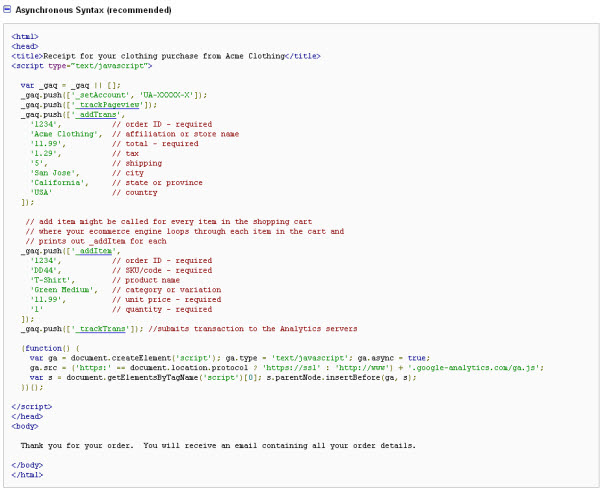Screen dimensions: 600x488
Task: Open the _addItem link
Action: 96,251
